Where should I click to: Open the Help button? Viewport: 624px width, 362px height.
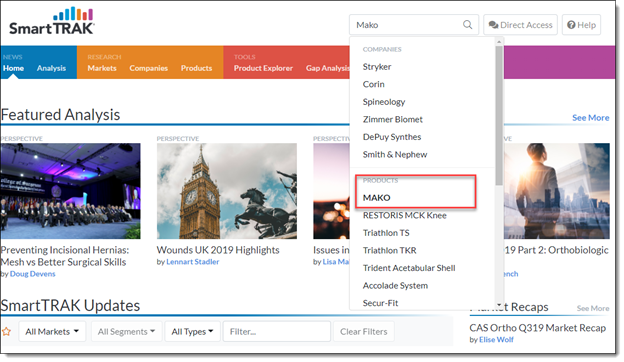coord(581,25)
